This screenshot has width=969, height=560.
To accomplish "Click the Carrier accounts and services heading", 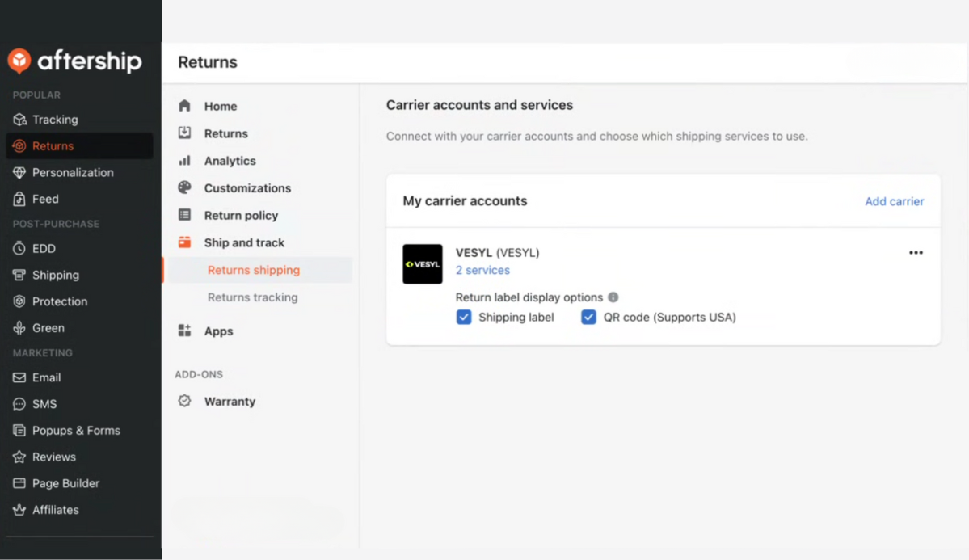I will tap(479, 105).
